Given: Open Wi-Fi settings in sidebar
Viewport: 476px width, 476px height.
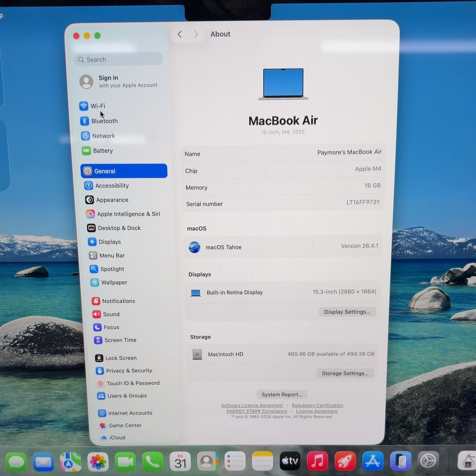Looking at the screenshot, I should tap(92, 106).
